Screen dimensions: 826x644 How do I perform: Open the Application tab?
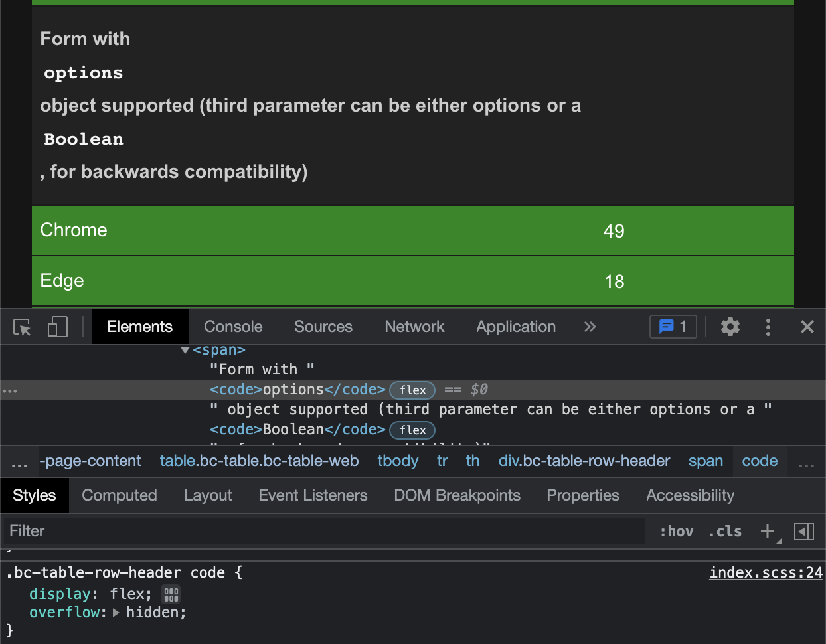point(516,327)
